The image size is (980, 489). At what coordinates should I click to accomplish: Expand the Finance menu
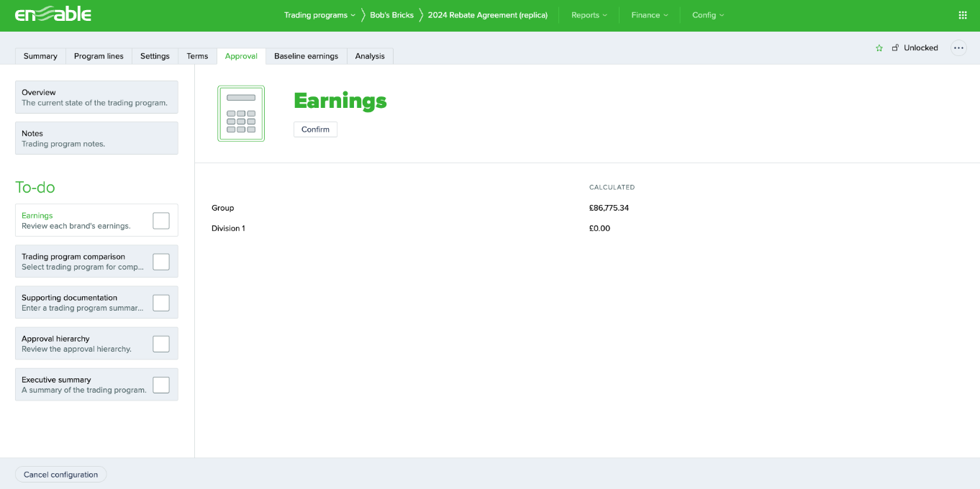point(650,15)
